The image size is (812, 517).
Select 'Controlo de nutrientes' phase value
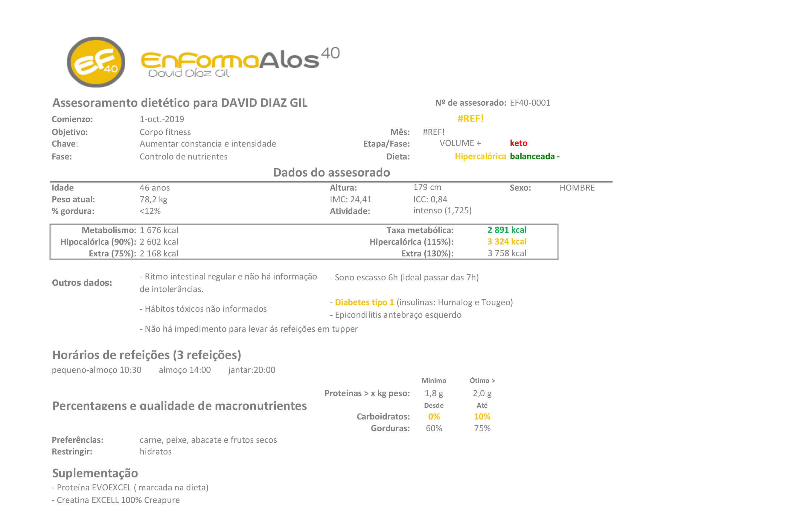pos(183,156)
